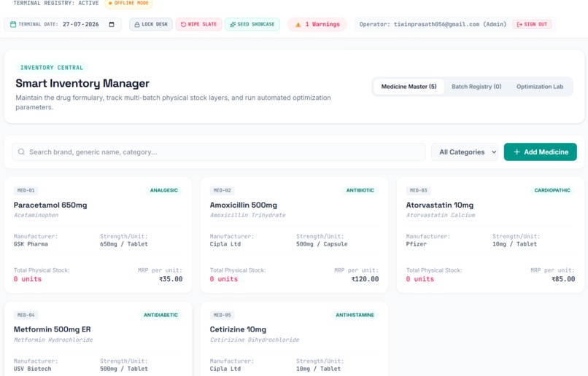Viewport: 588px width, 376px height.
Task: Click the MED-05 code badge
Action: (222, 315)
